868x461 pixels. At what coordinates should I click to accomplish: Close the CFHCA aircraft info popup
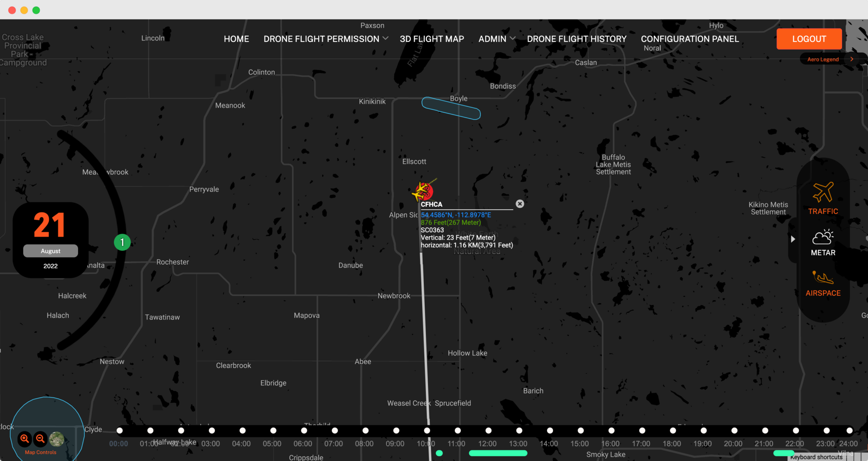(x=520, y=204)
